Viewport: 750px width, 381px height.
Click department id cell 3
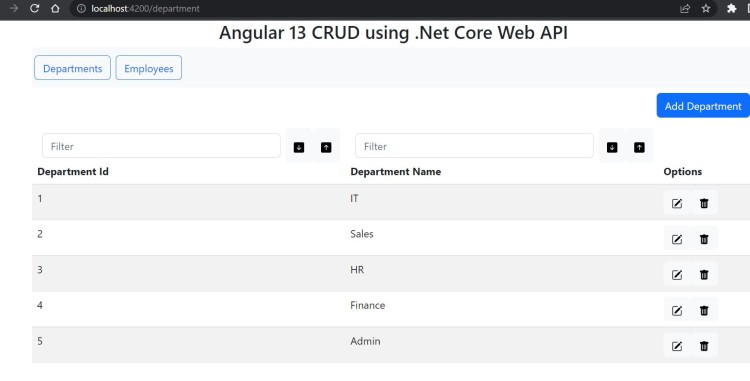[40, 270]
